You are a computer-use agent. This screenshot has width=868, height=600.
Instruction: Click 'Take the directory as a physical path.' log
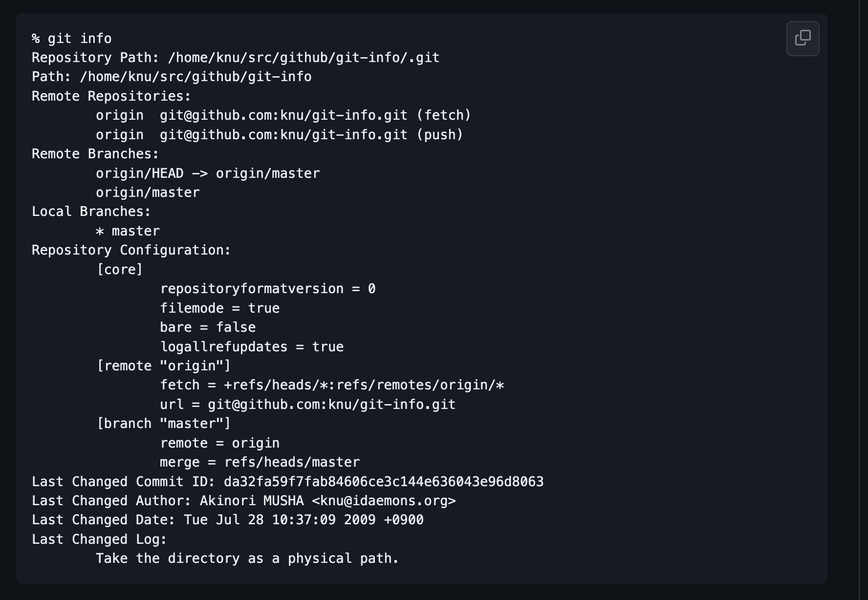click(x=247, y=558)
